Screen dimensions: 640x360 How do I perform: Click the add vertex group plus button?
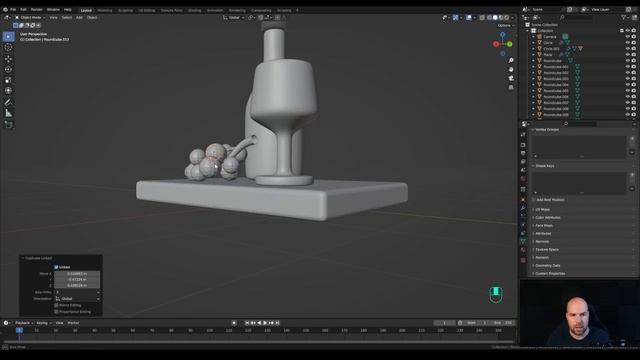click(632, 139)
